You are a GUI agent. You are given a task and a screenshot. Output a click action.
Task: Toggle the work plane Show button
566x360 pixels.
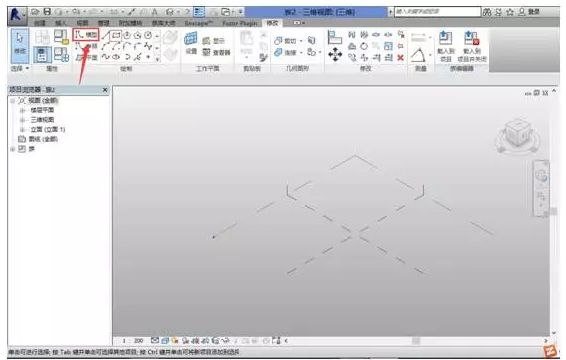tap(213, 41)
